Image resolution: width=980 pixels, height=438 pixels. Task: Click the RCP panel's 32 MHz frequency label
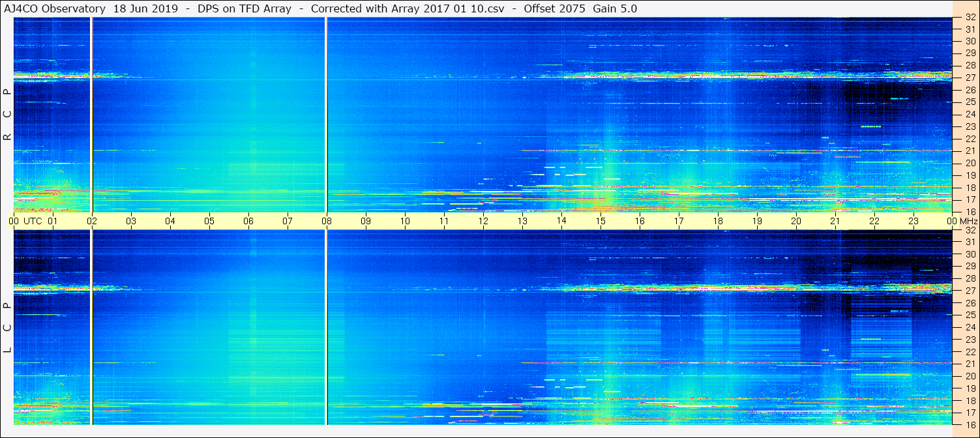970,18
